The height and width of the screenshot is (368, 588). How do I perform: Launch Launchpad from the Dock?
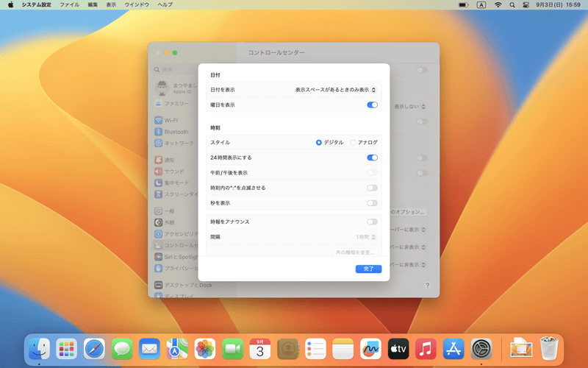(66, 349)
